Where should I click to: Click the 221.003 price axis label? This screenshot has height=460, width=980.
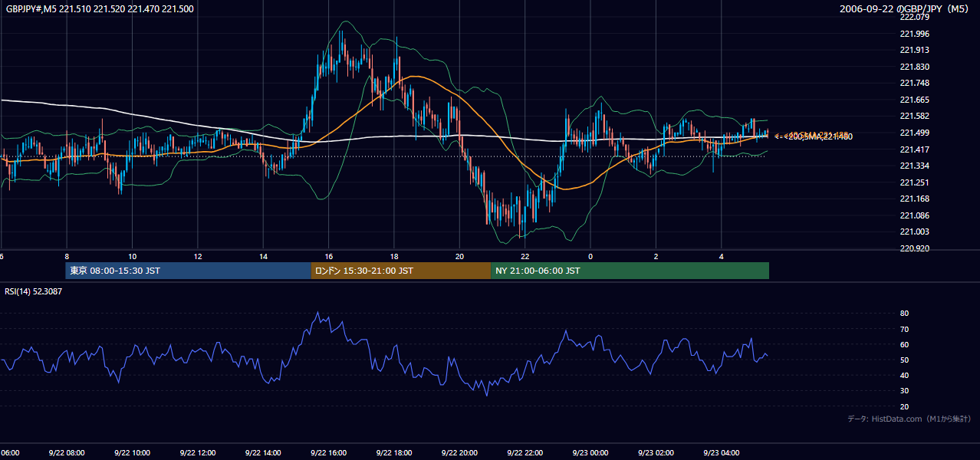914,232
